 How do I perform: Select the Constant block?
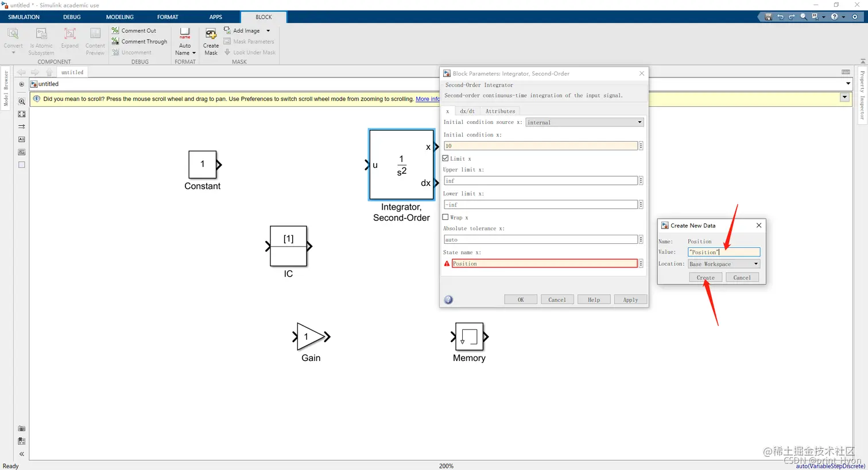click(x=203, y=165)
